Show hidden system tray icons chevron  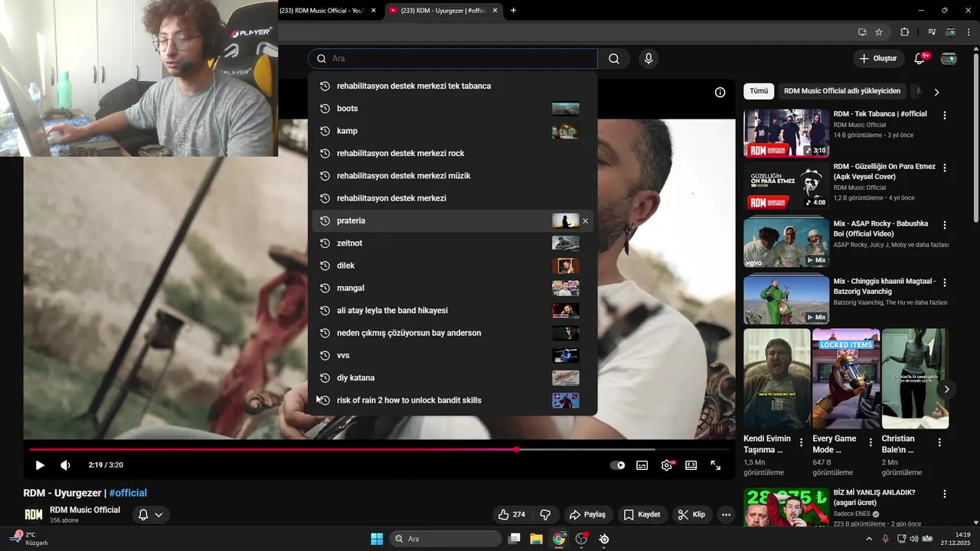[869, 539]
